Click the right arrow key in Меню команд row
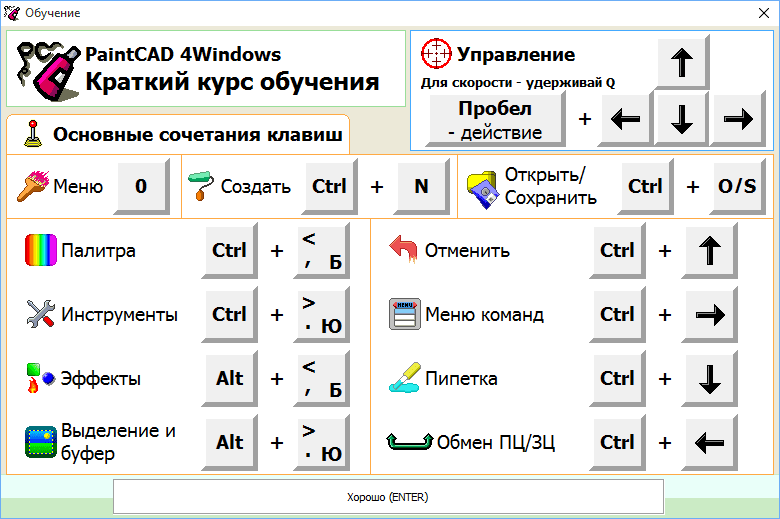Viewport: 780px width, 519px height. [x=709, y=314]
